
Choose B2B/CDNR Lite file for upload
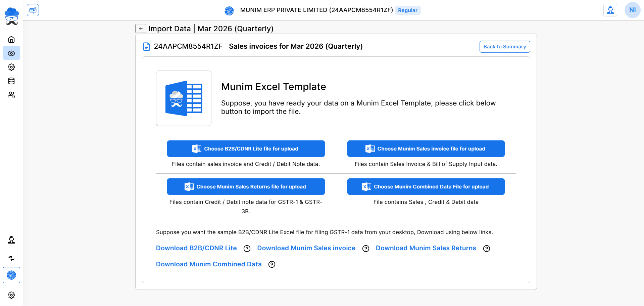point(246,149)
